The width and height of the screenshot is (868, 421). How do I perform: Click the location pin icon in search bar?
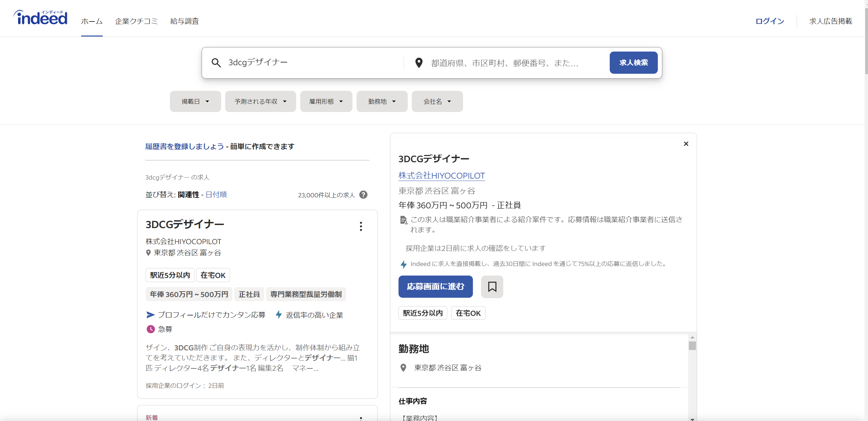419,63
